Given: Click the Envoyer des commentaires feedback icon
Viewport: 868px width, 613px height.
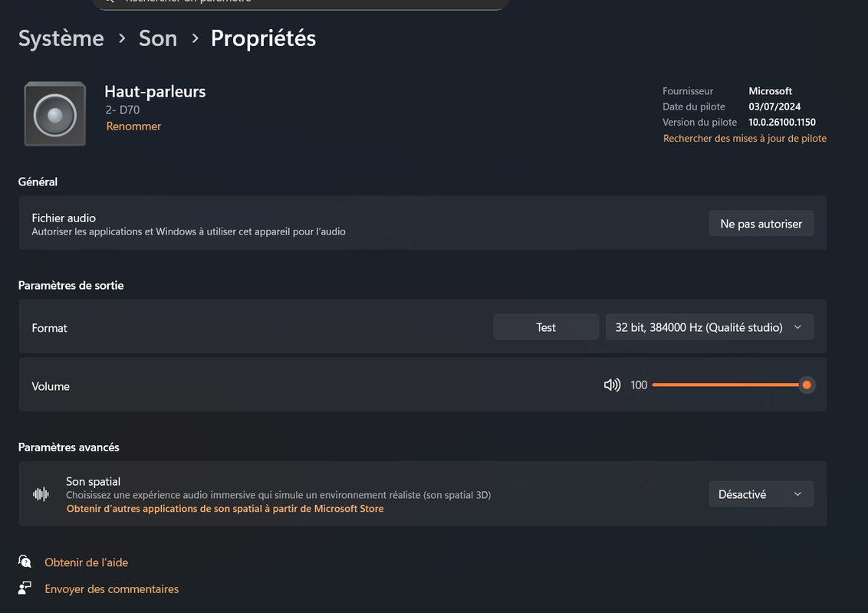Looking at the screenshot, I should pos(25,588).
